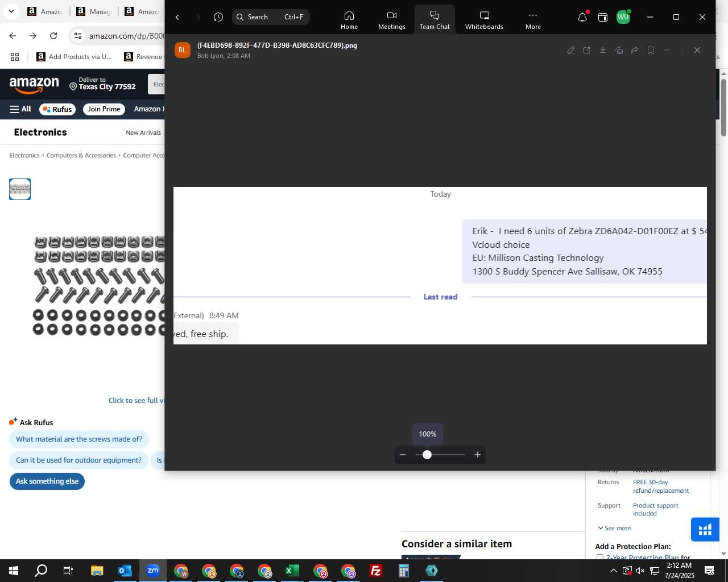
Task: Download the image file
Action: click(x=603, y=50)
